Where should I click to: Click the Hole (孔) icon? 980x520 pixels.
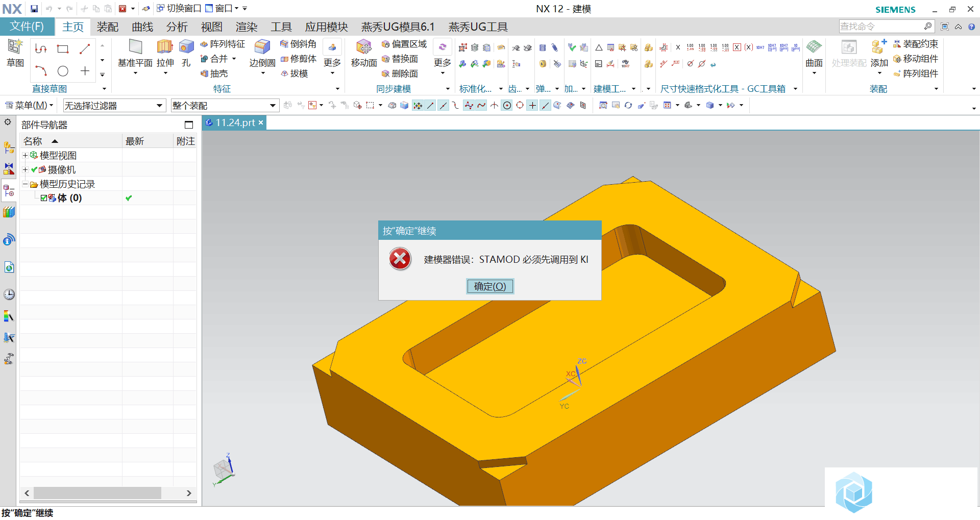coord(186,47)
